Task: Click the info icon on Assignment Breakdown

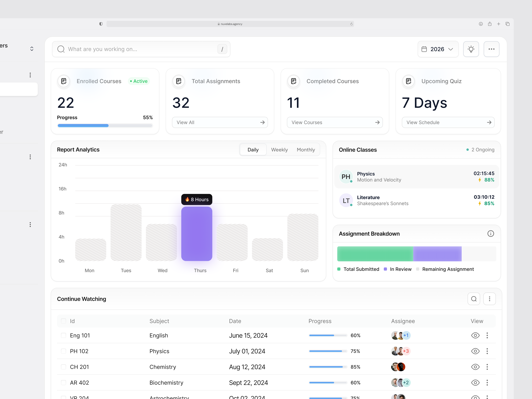Action: click(x=491, y=234)
